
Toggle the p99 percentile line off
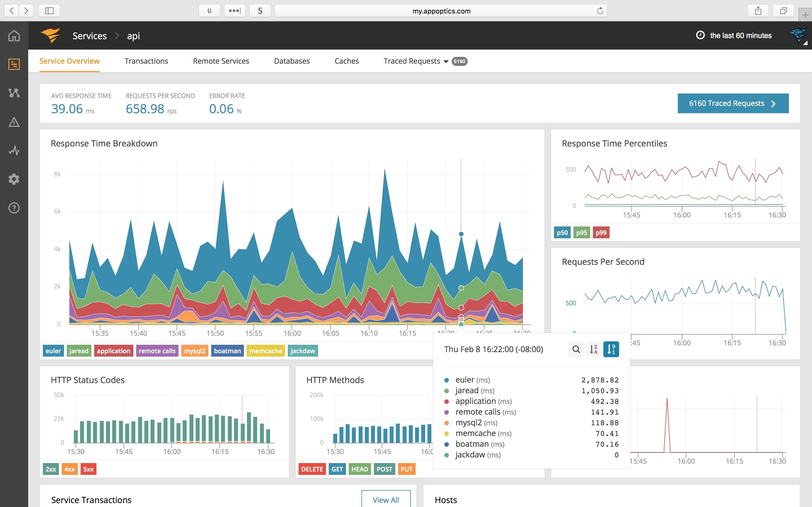601,232
